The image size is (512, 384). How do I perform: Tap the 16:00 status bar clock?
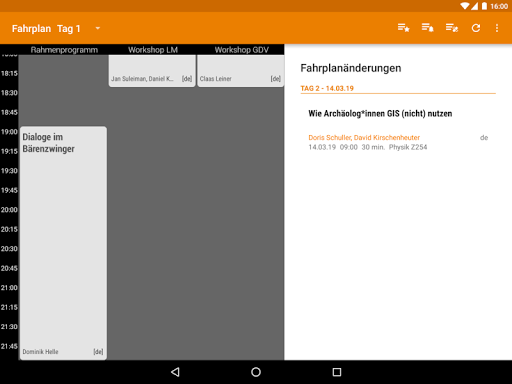(499, 6)
